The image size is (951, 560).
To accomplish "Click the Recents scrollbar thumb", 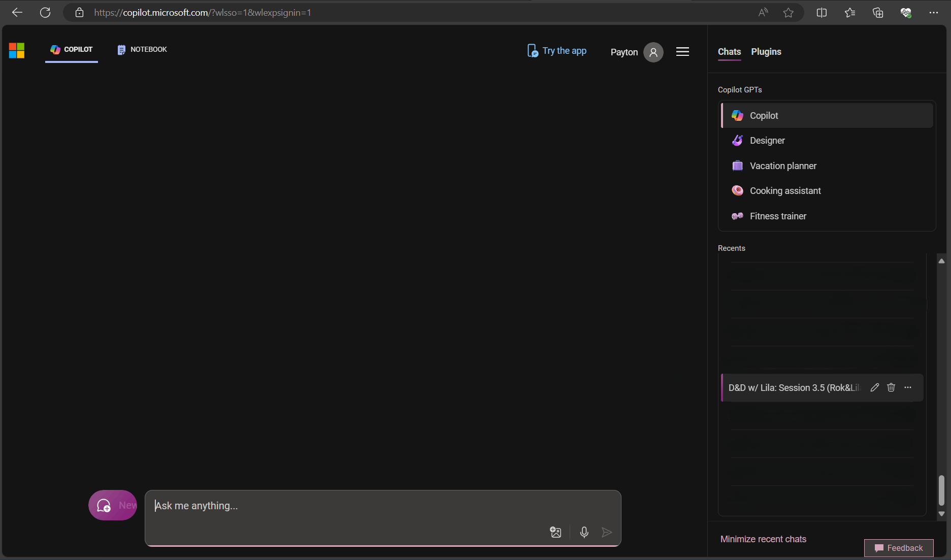I will [x=941, y=490].
